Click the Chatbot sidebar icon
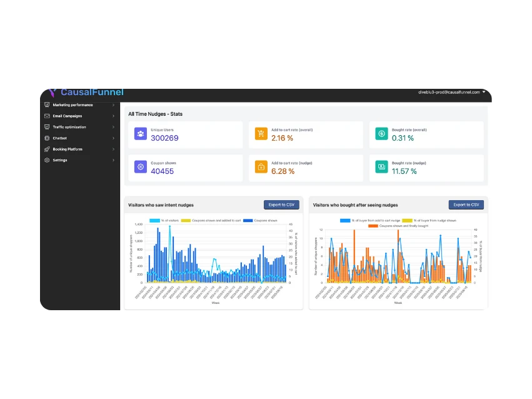This screenshot has height=399, width=532. pyautogui.click(x=47, y=138)
